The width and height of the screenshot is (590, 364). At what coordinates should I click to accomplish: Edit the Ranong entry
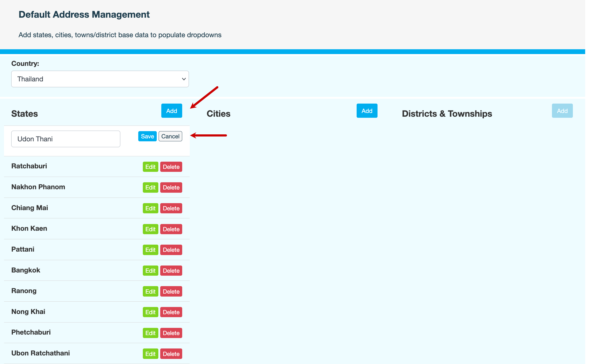tap(150, 291)
